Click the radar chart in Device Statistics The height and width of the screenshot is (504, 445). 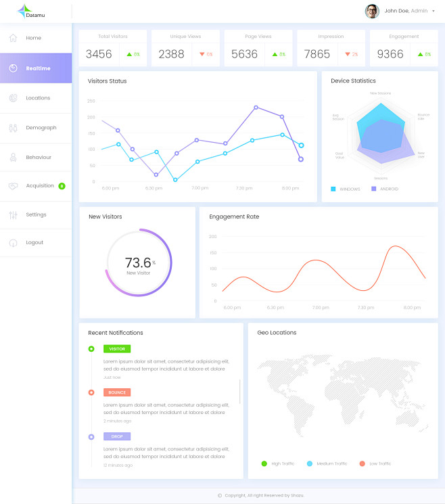pos(381,135)
